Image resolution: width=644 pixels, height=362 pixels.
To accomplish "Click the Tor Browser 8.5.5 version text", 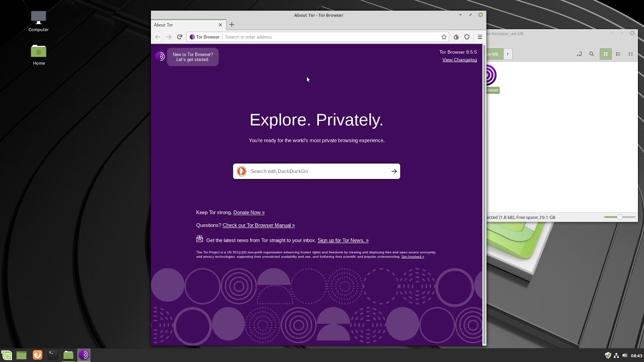I will click(x=458, y=52).
